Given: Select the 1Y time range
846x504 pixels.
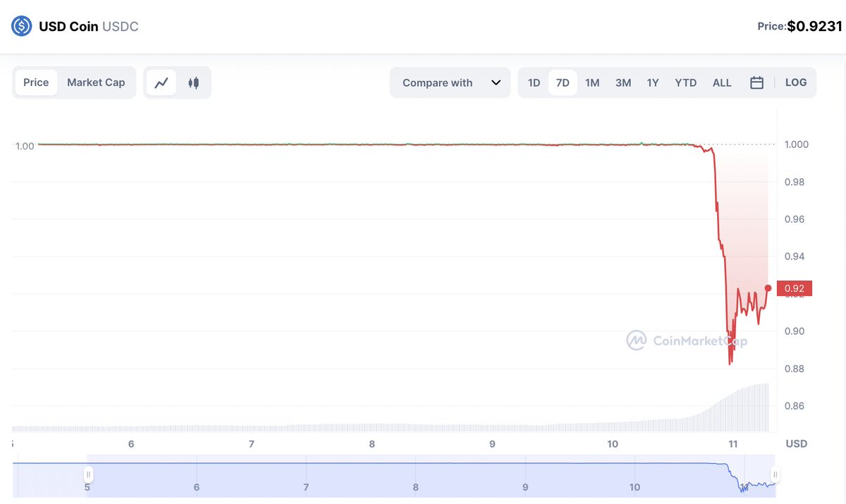Looking at the screenshot, I should (653, 82).
